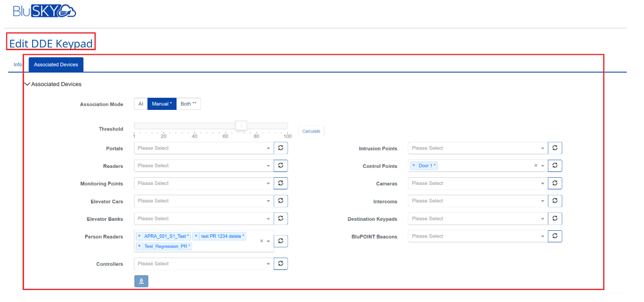Image resolution: width=644 pixels, height=302 pixels.
Task: Click refresh icon next to Cameras
Action: 555,183
